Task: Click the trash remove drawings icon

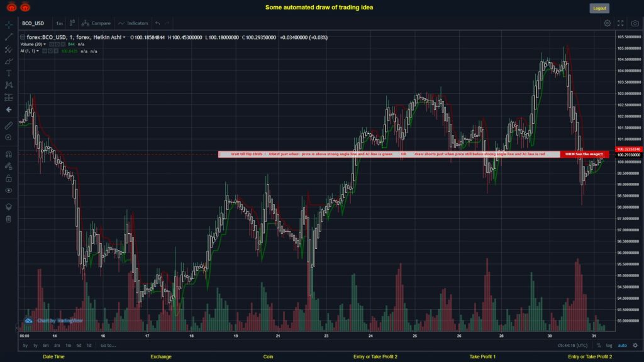Action: [x=9, y=219]
